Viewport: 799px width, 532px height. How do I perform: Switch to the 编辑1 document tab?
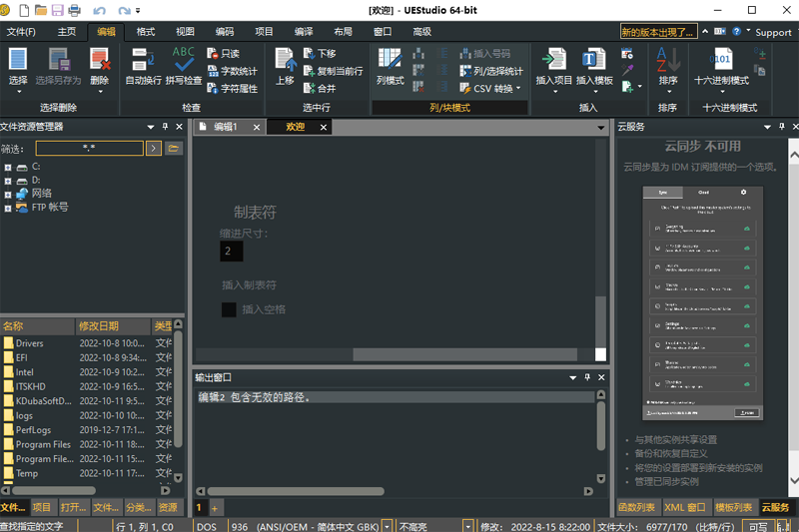click(x=225, y=127)
